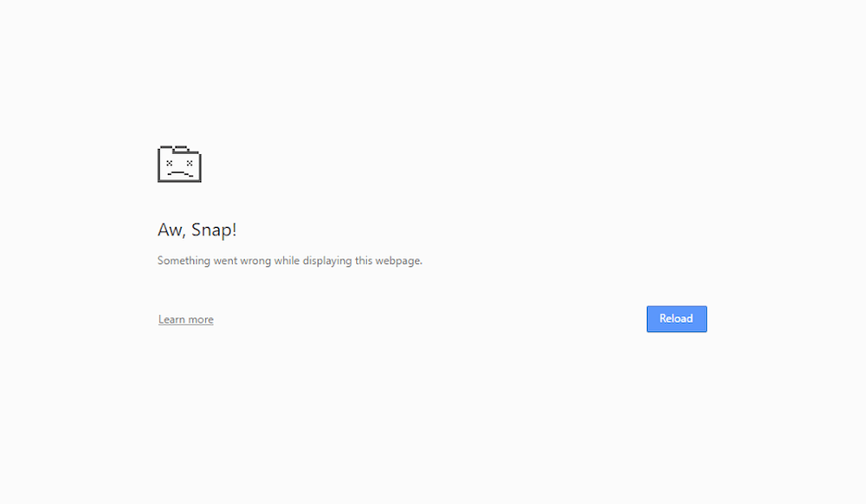
Task: Click the word "wrong" in the error message
Action: 255,261
